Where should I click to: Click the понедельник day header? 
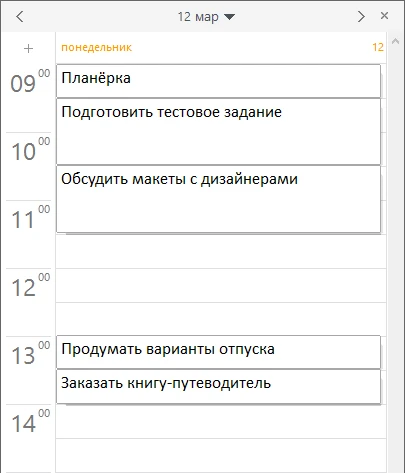[97, 48]
